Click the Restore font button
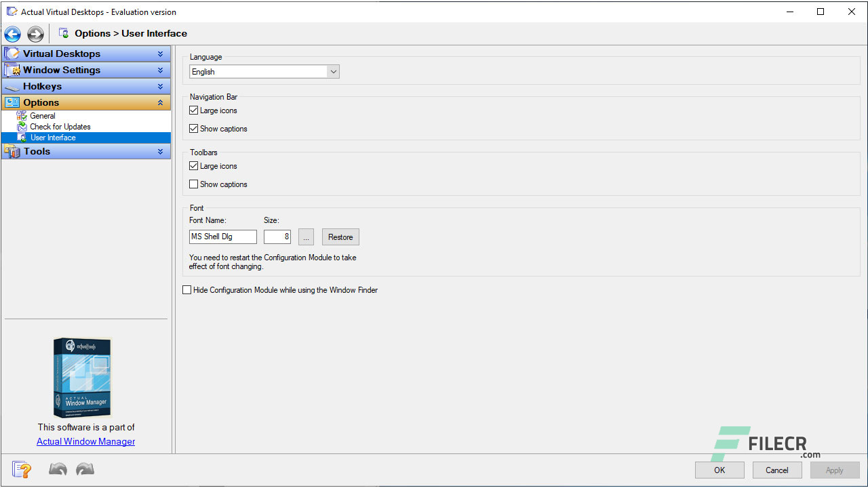This screenshot has width=868, height=488. (x=340, y=237)
